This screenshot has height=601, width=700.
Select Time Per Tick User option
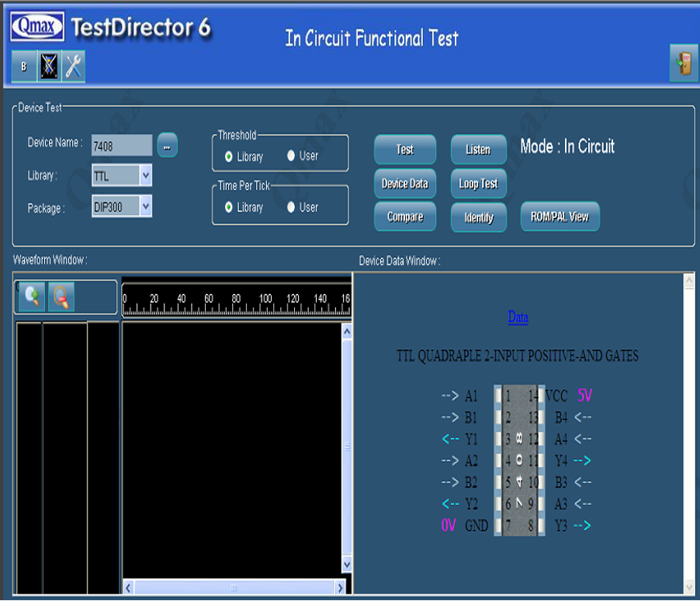click(x=291, y=207)
